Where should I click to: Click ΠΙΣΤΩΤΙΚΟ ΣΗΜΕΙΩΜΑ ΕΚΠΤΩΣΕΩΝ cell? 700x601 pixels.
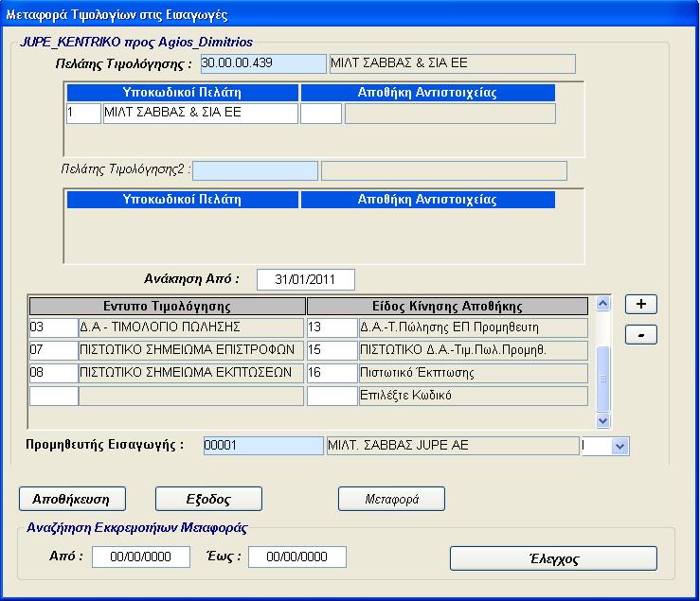pyautogui.click(x=191, y=373)
